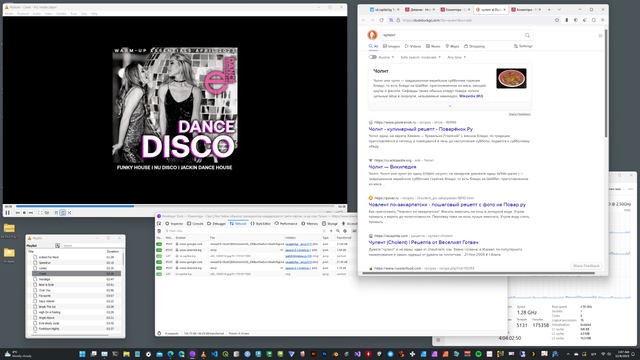Screen dimensions: 640x360
Task: Click the search magnifier button in DuckDuckGo
Action: [527, 35]
